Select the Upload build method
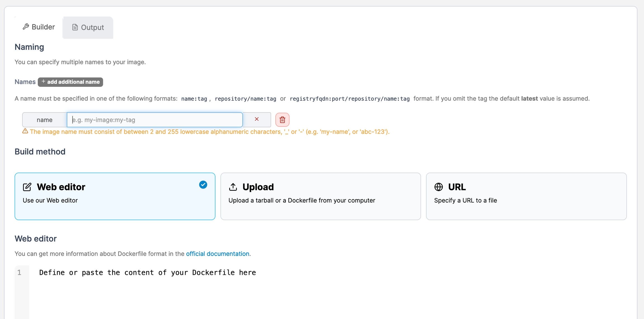The height and width of the screenshot is (319, 644). click(x=320, y=196)
